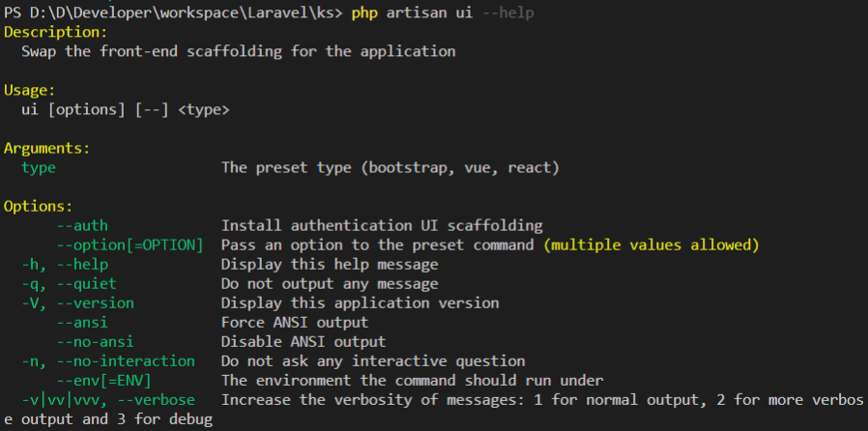This screenshot has height=431, width=868.
Task: Click the '--ansi' option
Action: pyautogui.click(x=82, y=323)
